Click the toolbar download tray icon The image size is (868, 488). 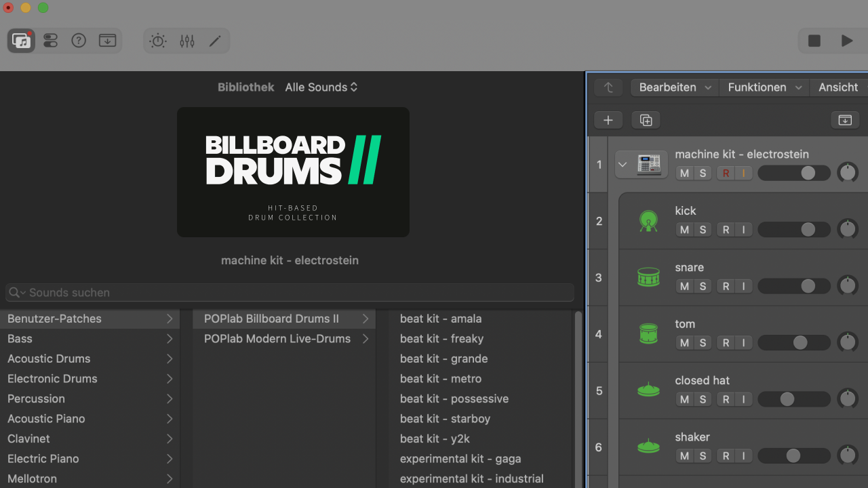(107, 41)
